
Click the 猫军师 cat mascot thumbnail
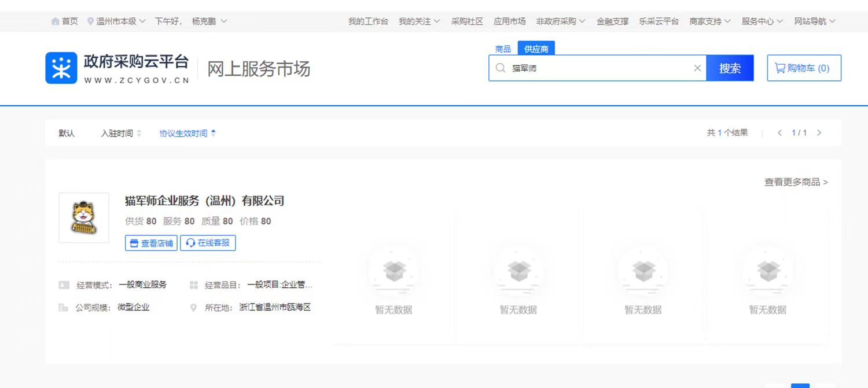pyautogui.click(x=84, y=218)
